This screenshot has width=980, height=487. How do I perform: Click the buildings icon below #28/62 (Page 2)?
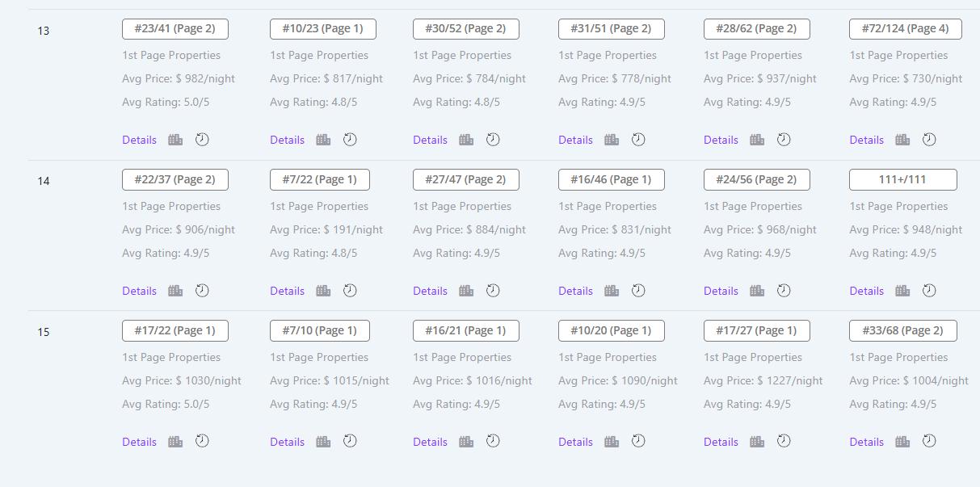pos(757,140)
